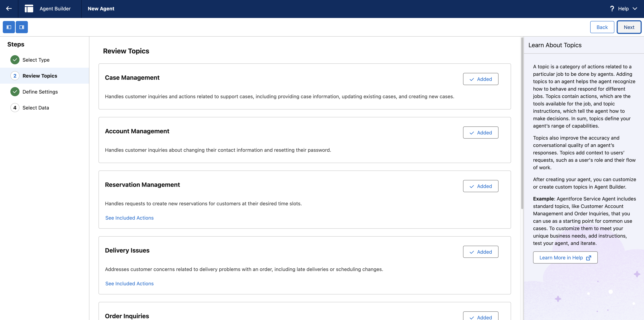Screen dimensions: 644x320
Task: Click the Help question mark icon
Action: point(612,9)
